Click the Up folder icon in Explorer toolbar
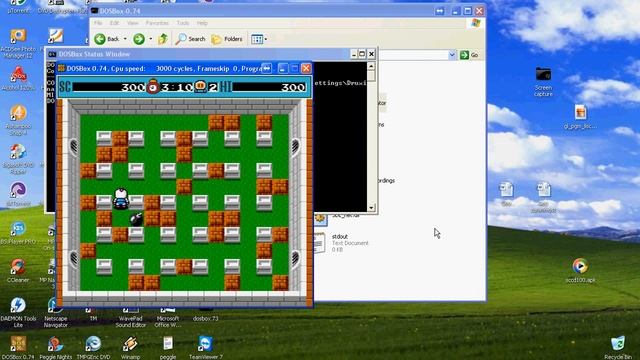Viewport: 640px width, 360px height. click(163, 39)
